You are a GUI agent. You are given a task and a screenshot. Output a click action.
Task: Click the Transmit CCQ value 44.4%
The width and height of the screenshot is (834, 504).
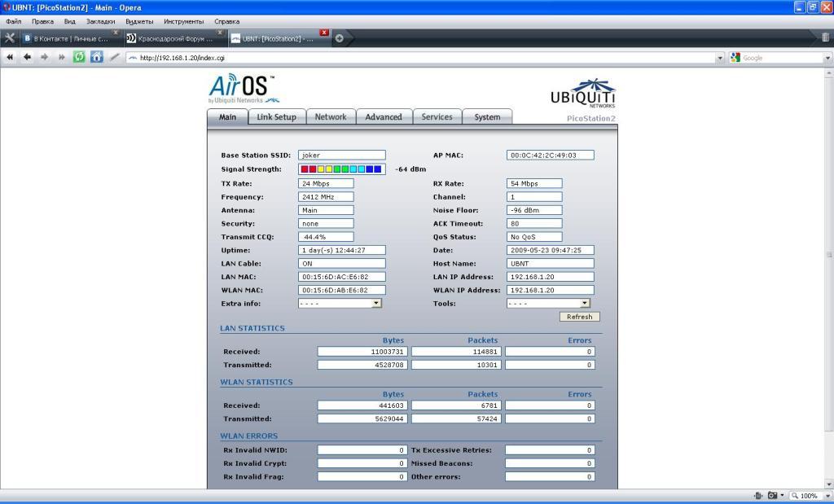pos(326,237)
